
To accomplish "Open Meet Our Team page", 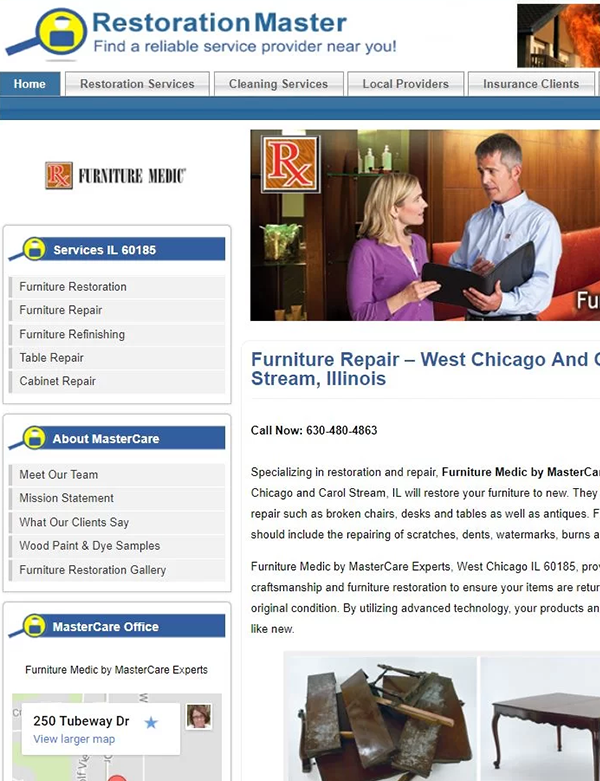I will point(117,474).
